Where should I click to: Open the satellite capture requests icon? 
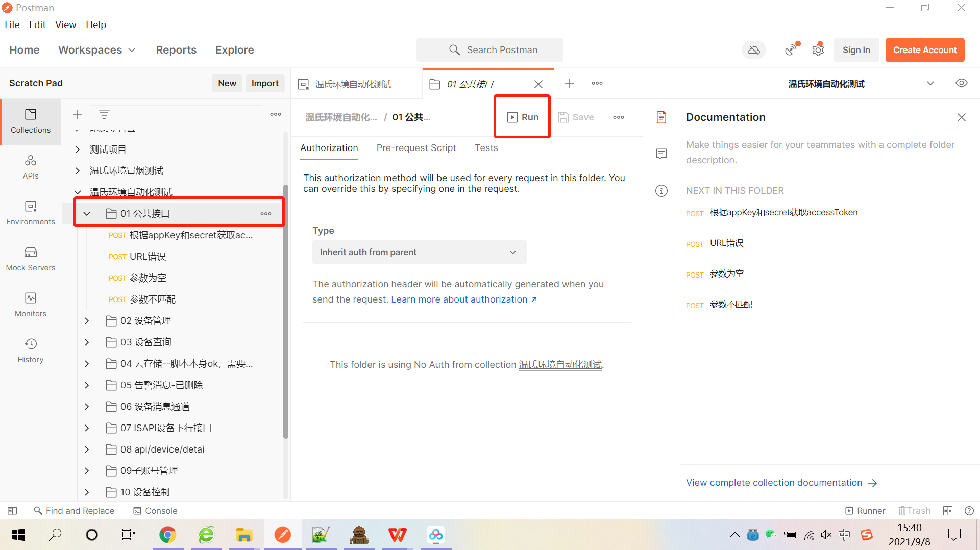coord(791,49)
